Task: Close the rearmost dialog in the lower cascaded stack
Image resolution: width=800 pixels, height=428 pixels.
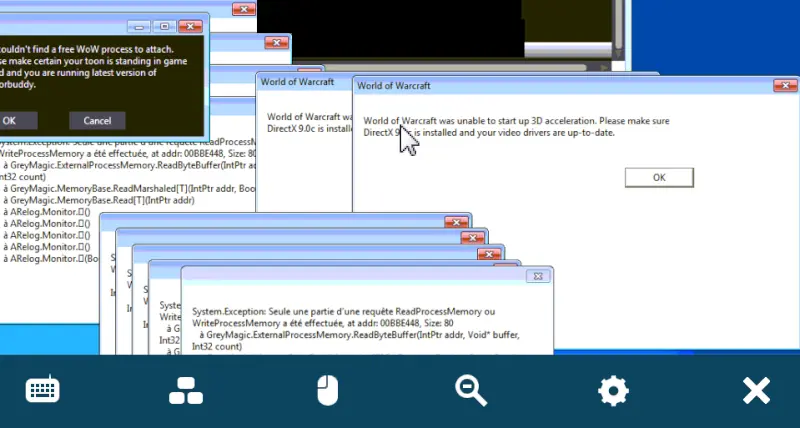Action: click(x=456, y=222)
